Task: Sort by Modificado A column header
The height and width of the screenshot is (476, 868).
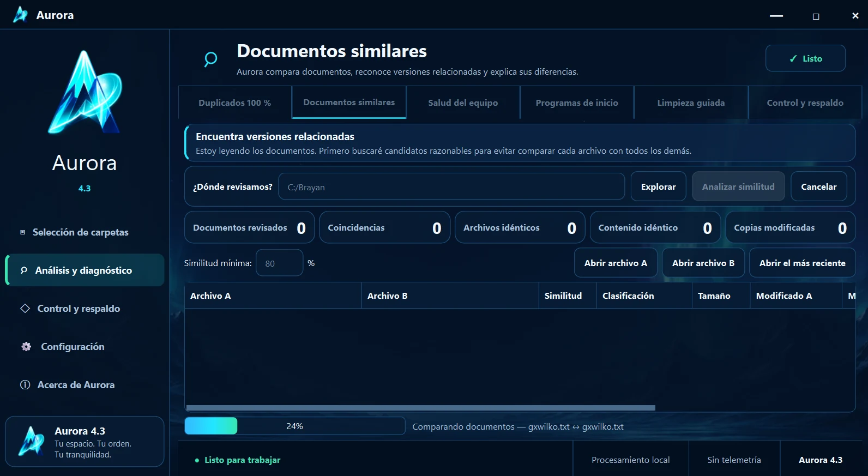Action: point(796,296)
